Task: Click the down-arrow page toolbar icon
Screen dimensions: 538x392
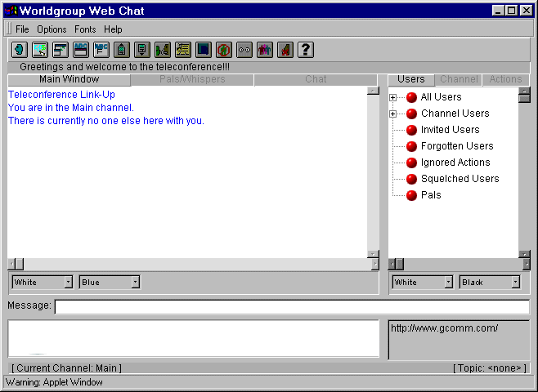Action: click(141, 50)
